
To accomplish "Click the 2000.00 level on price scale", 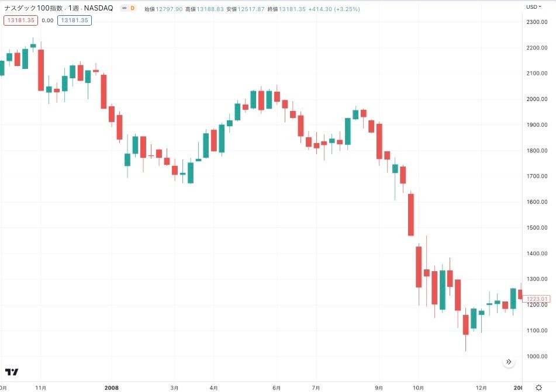I will [536, 99].
